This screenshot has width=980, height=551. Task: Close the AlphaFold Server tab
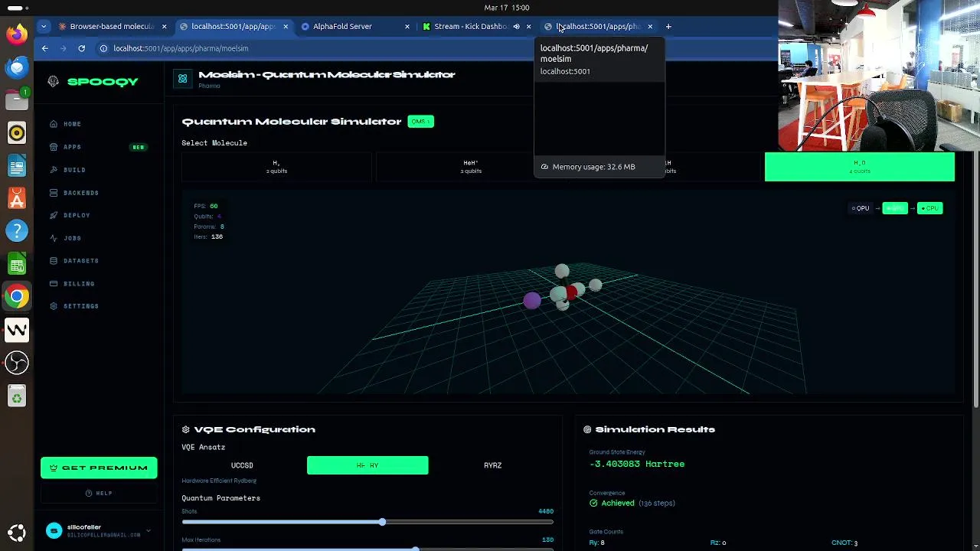point(407,26)
